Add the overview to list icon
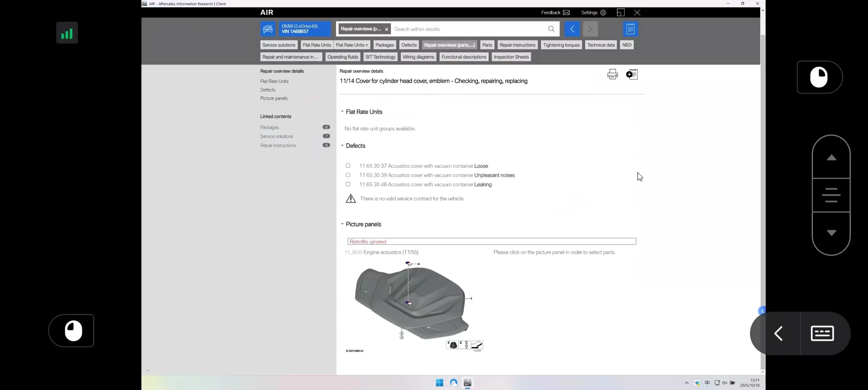 tap(632, 74)
